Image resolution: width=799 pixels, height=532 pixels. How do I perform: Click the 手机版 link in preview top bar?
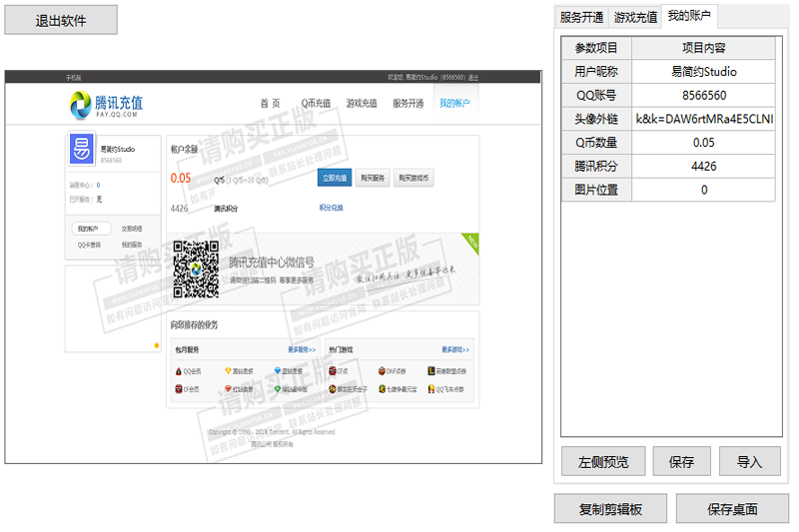point(73,78)
